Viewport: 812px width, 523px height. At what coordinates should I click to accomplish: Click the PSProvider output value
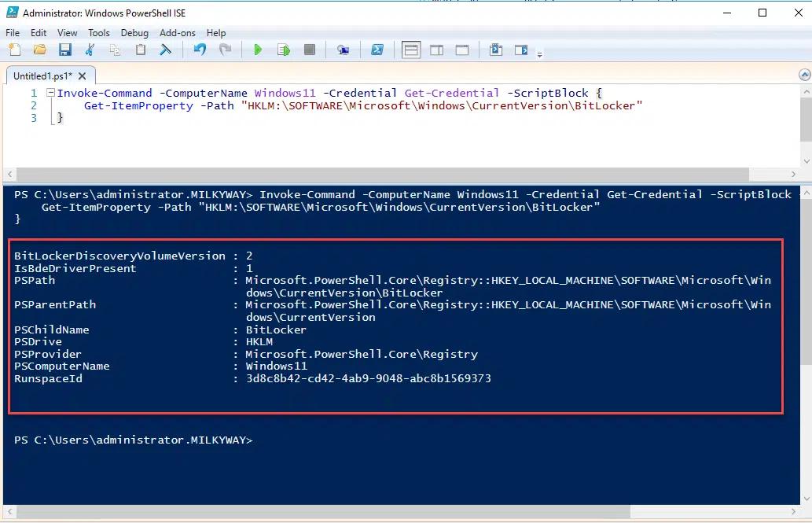pyautogui.click(x=362, y=355)
